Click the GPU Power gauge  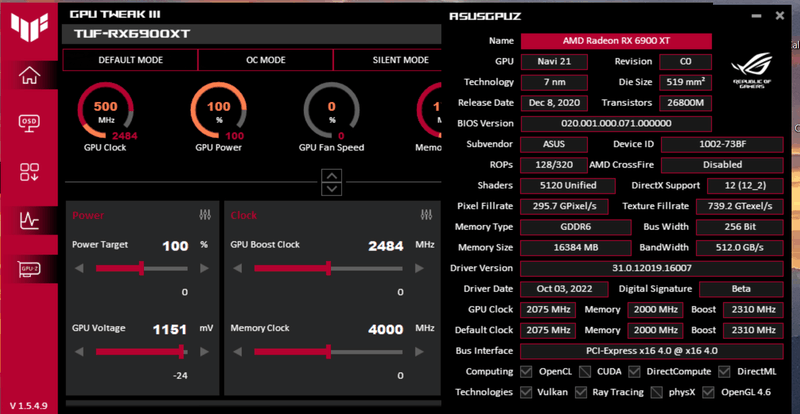[218, 111]
